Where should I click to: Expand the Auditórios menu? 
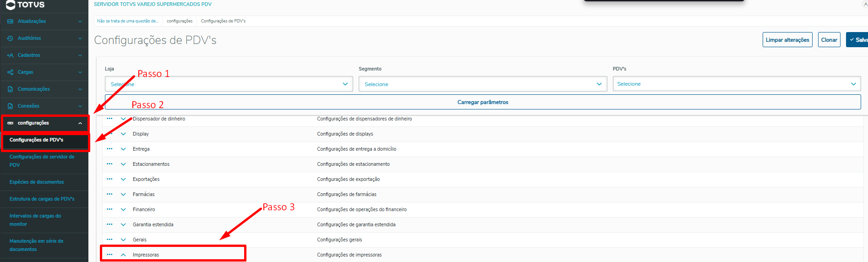80,38
